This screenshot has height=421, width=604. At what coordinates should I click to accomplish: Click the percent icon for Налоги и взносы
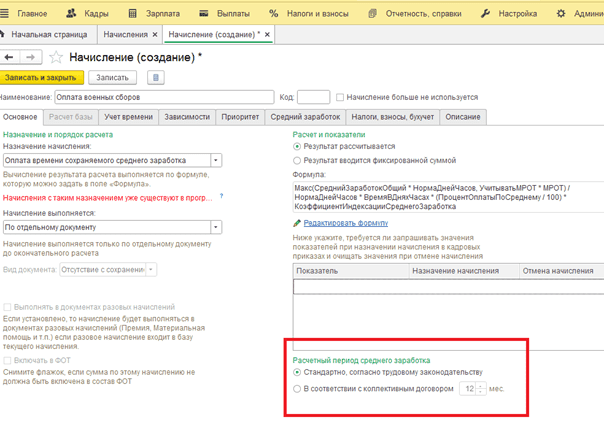(x=273, y=13)
